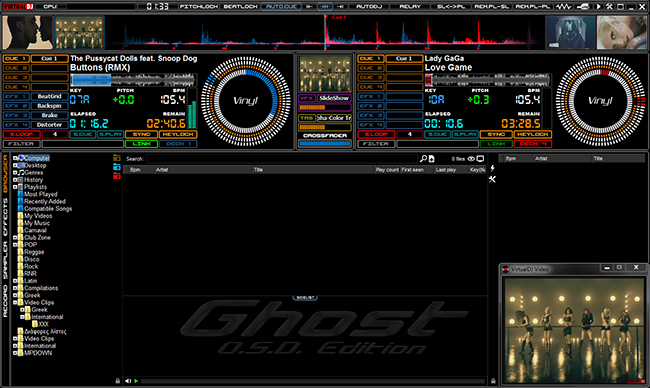Click the search magnifier icon in browser
This screenshot has width=650, height=388.
coord(423,159)
